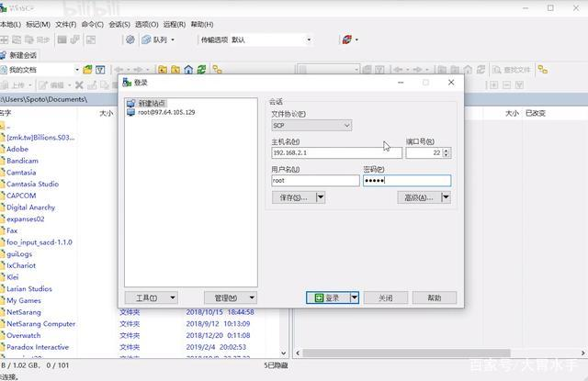Viewport: 588px width, 381px height.
Task: Open the 会话(S) menu
Action: tap(119, 25)
